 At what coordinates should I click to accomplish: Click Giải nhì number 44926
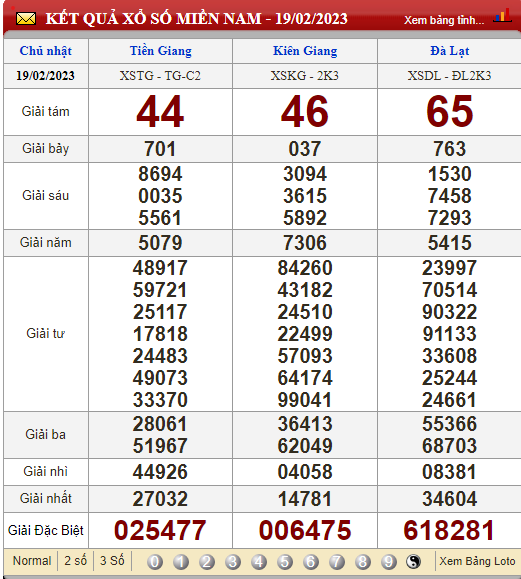pyautogui.click(x=160, y=472)
